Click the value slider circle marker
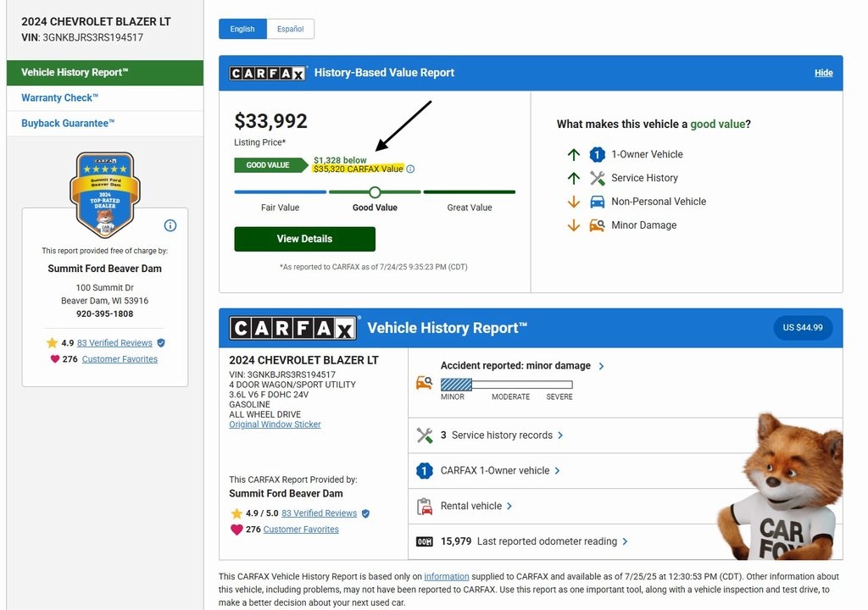 click(375, 192)
